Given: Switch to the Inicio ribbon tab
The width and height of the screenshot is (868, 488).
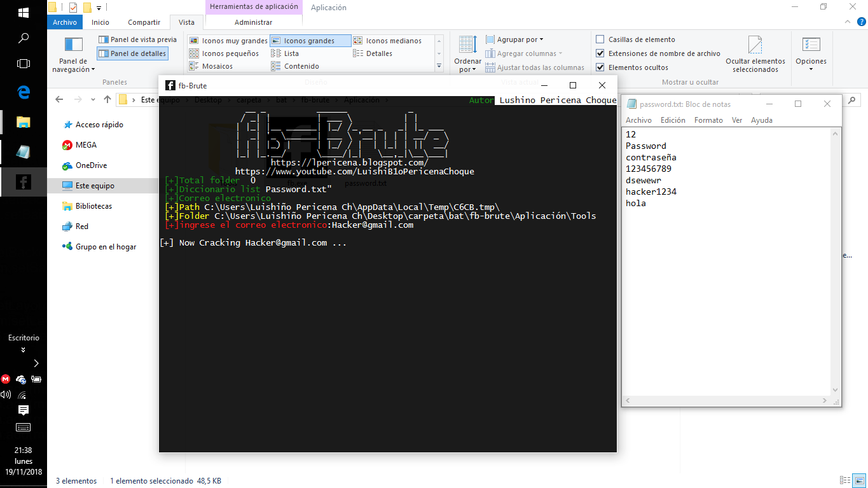Looking at the screenshot, I should tap(100, 22).
